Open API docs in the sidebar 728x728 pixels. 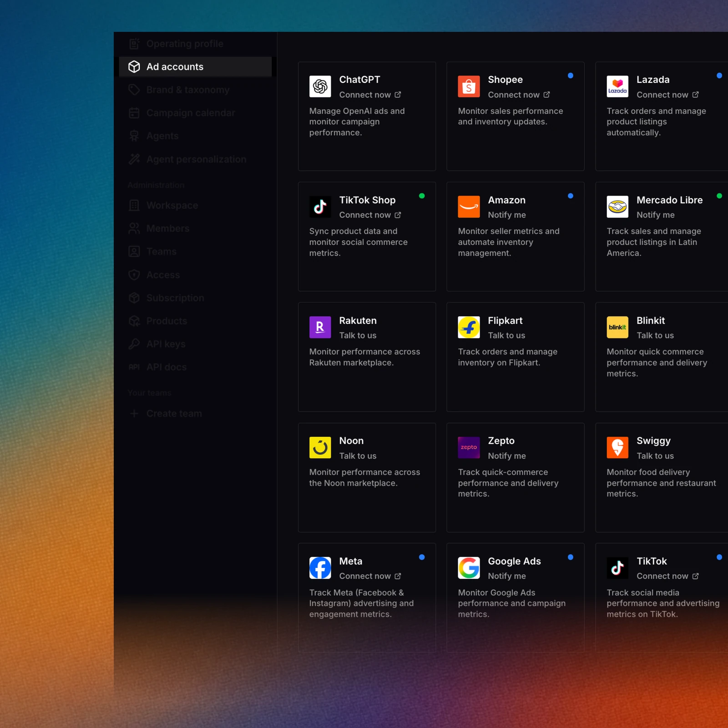click(x=195, y=367)
